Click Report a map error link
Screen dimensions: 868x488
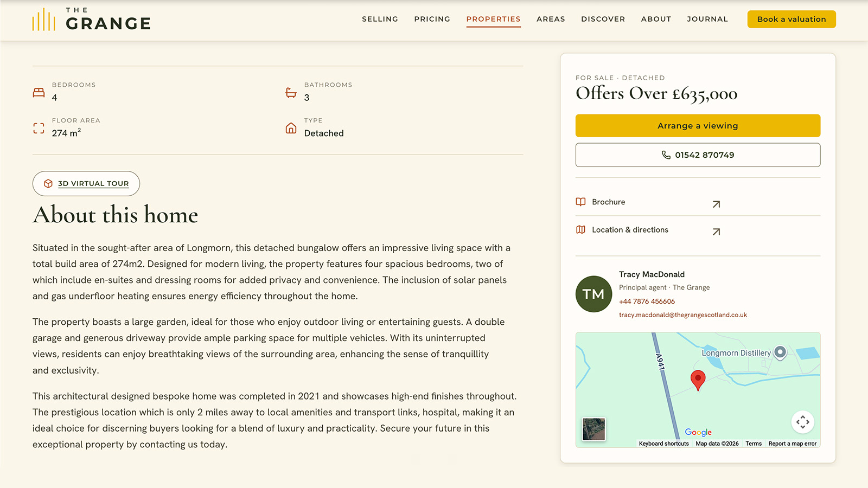pos(792,444)
